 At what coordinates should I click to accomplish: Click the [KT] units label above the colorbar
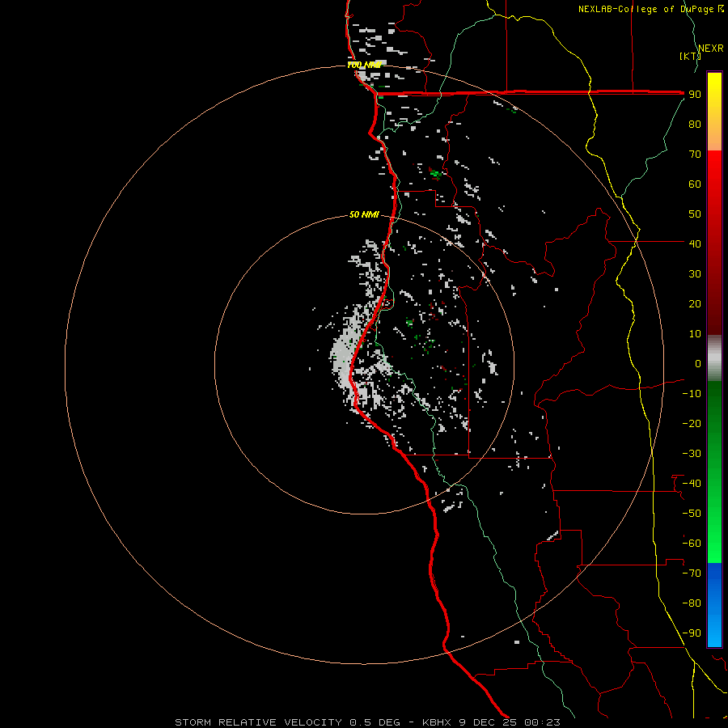click(690, 56)
